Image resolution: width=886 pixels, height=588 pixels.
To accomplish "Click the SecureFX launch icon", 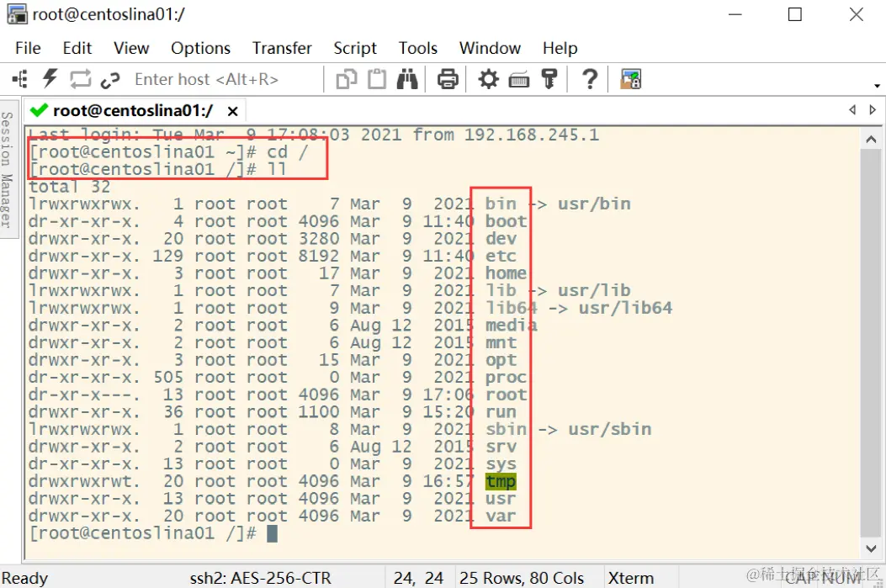I will (630, 79).
